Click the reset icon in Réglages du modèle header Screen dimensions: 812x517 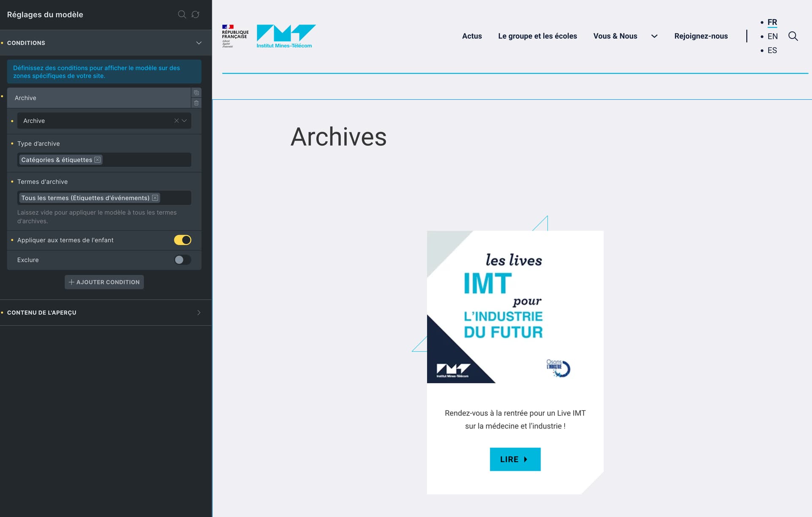coord(195,14)
